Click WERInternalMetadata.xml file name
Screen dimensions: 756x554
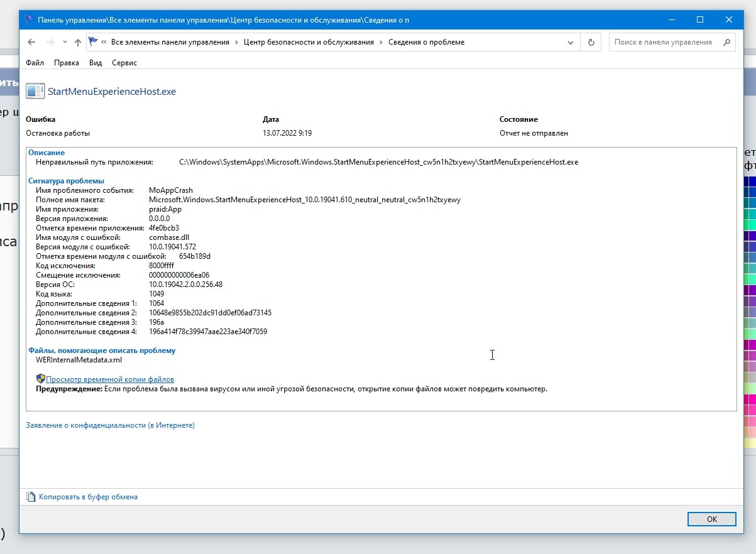[79, 360]
